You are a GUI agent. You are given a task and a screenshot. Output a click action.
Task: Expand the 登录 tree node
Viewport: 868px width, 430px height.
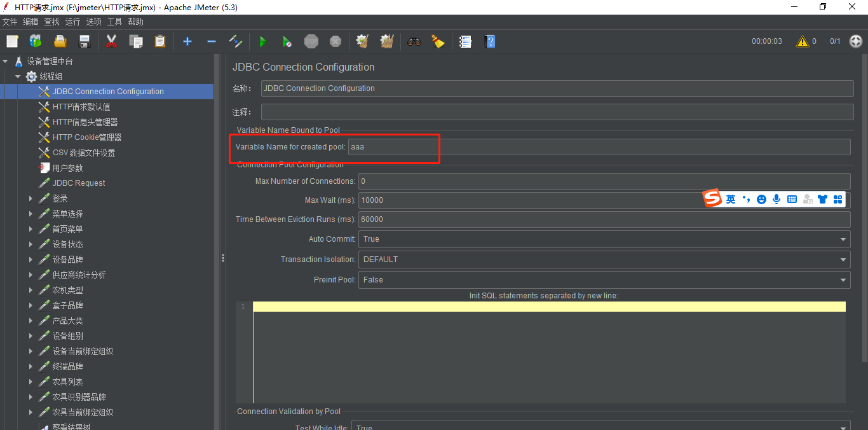point(31,198)
